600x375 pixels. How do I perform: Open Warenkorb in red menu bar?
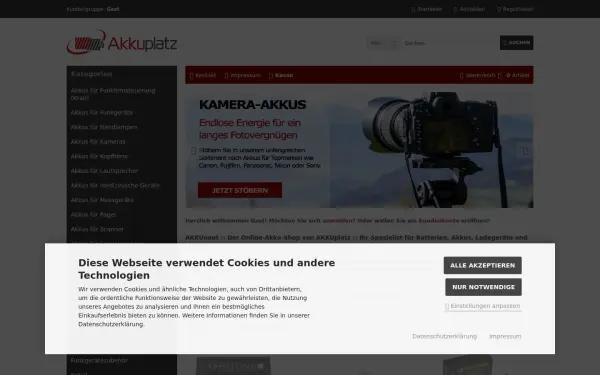point(478,75)
